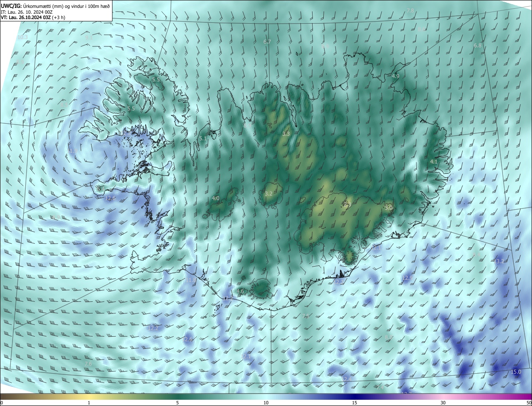Image resolution: width=532 pixels, height=406 pixels.
Task: Click the 15 tick below the color scale
Action: click(x=355, y=403)
